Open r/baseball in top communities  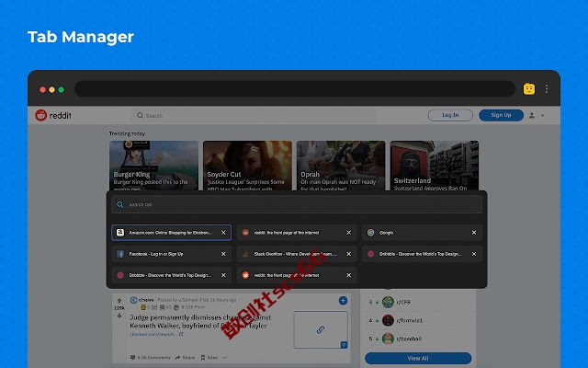[x=409, y=339]
